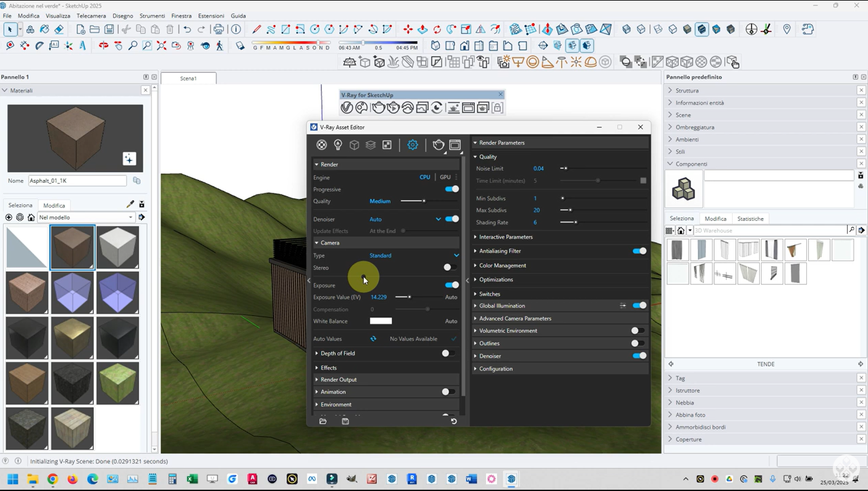
Task: Click the Auto Values refresh icon
Action: tap(373, 339)
